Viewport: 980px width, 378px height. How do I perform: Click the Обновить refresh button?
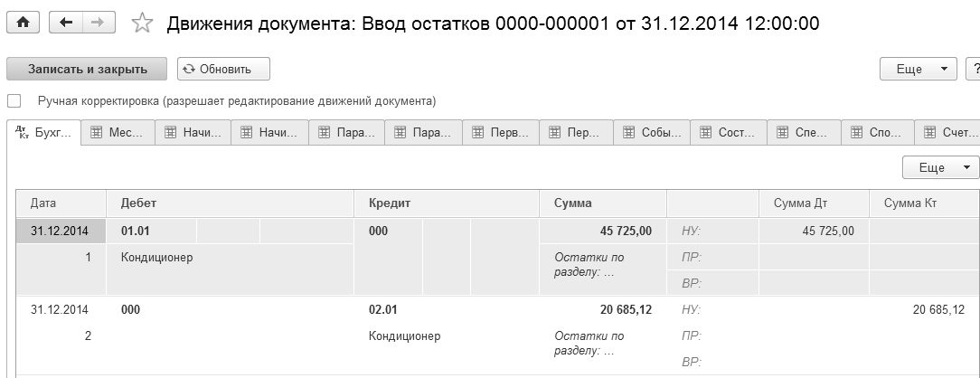[223, 69]
